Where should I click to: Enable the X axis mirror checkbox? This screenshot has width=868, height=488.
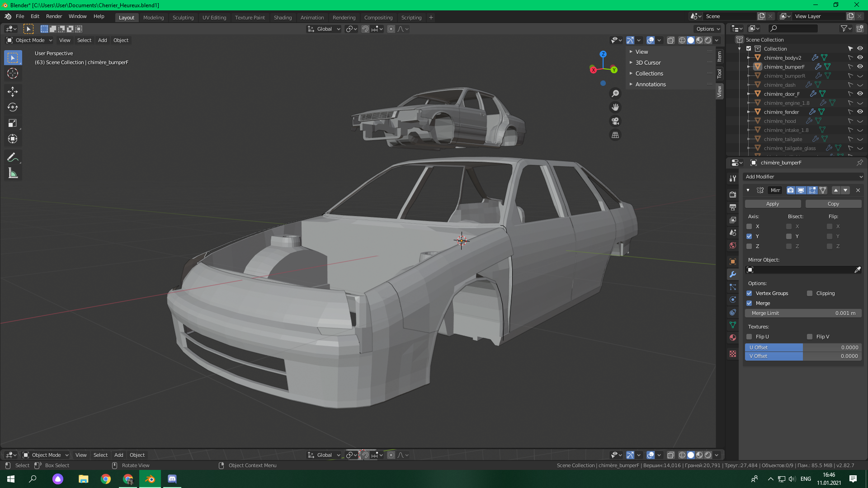[749, 226]
